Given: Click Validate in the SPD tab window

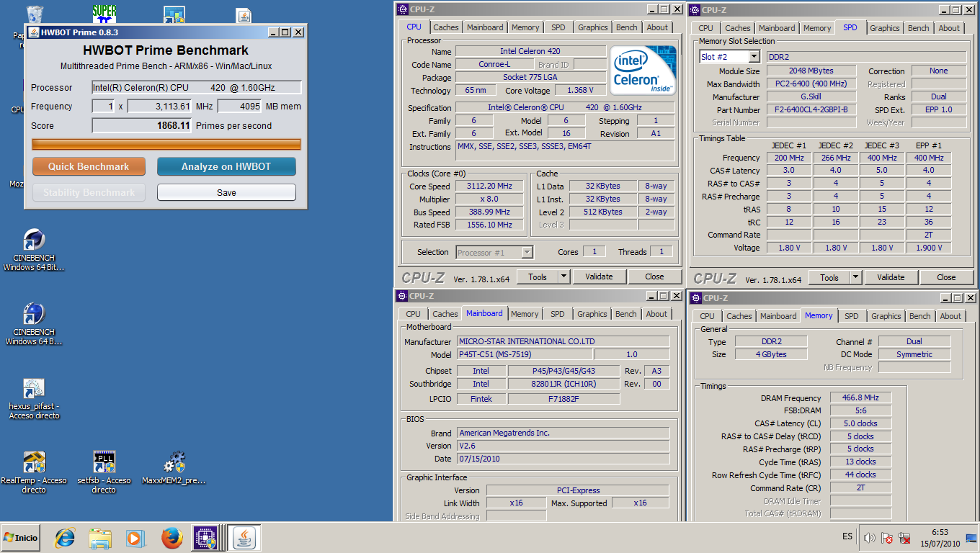Looking at the screenshot, I should pos(891,277).
